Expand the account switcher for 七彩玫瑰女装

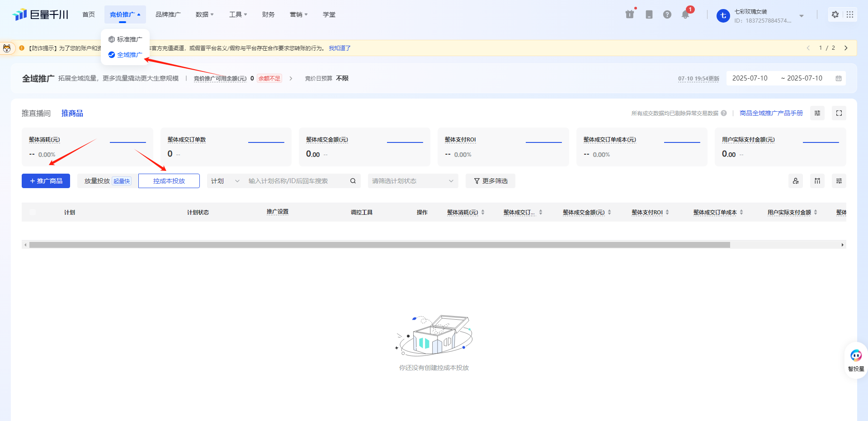[x=801, y=16]
